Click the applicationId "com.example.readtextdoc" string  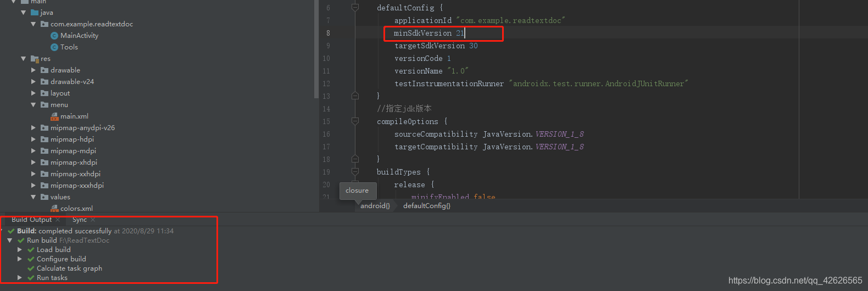tap(510, 21)
